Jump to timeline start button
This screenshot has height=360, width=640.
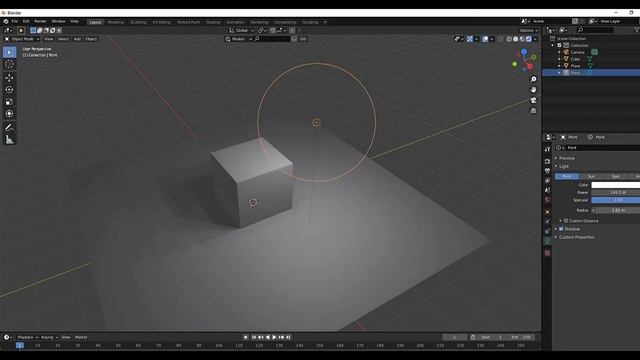click(x=253, y=337)
